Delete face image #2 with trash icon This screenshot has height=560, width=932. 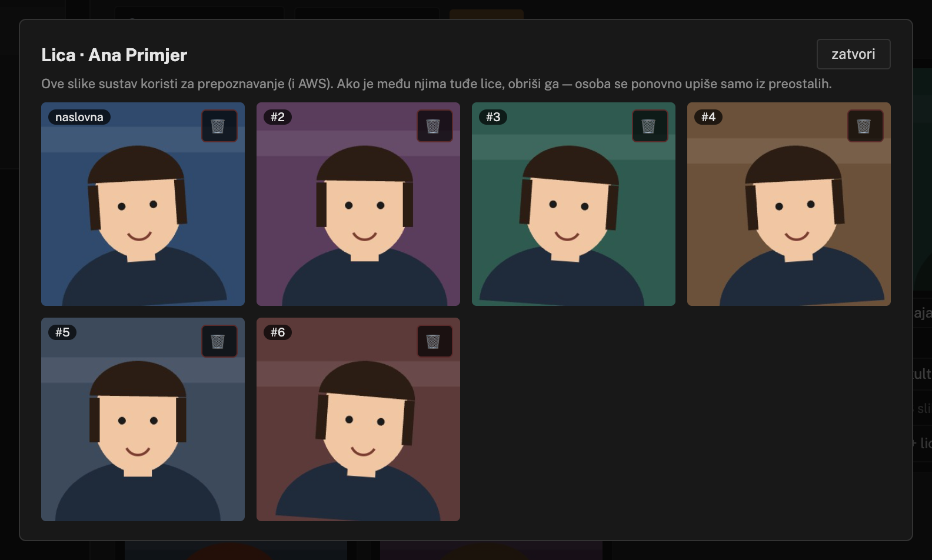click(435, 126)
